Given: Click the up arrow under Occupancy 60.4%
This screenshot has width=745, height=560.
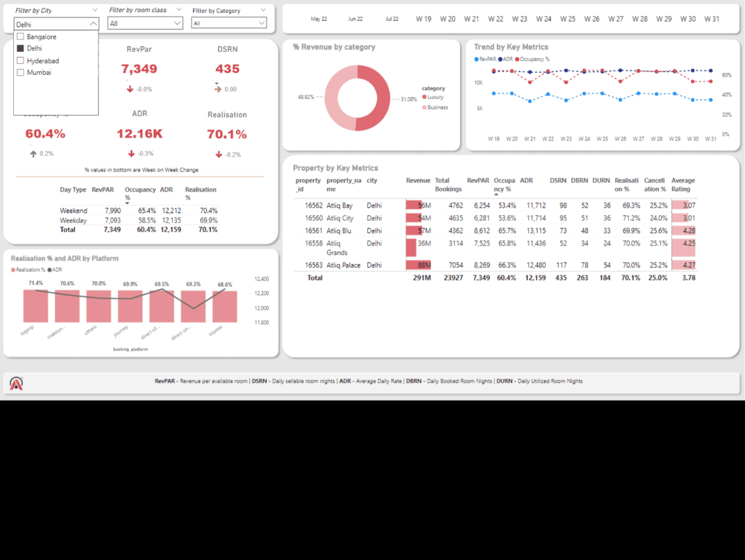Looking at the screenshot, I should point(33,154).
